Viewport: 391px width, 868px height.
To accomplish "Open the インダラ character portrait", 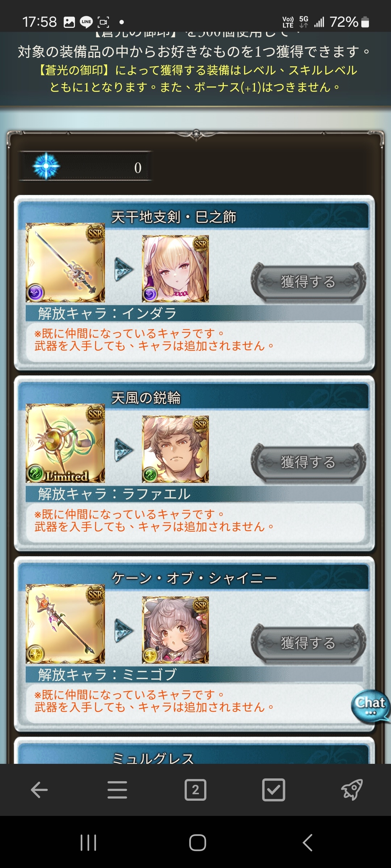I will click(175, 269).
